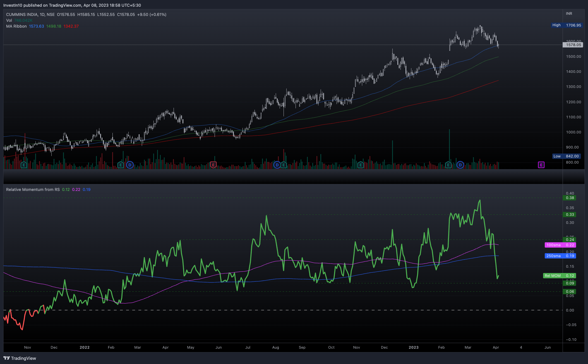
Task: Click the MA Ribbon indicator legend label
Action: (x=16, y=26)
